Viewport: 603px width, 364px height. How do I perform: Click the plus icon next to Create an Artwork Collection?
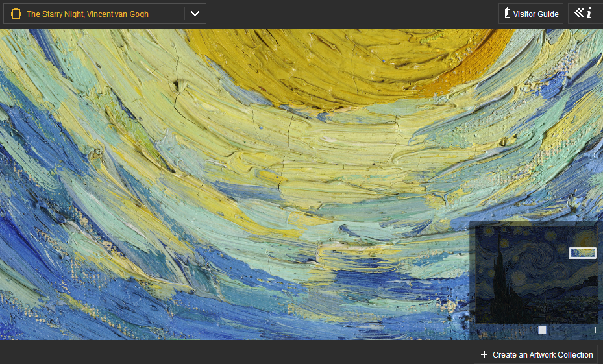[484, 354]
